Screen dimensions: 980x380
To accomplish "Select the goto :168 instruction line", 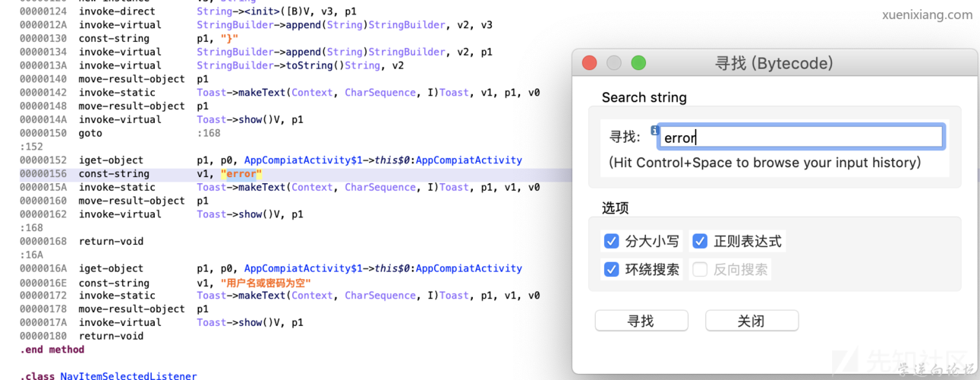I will pos(120,133).
